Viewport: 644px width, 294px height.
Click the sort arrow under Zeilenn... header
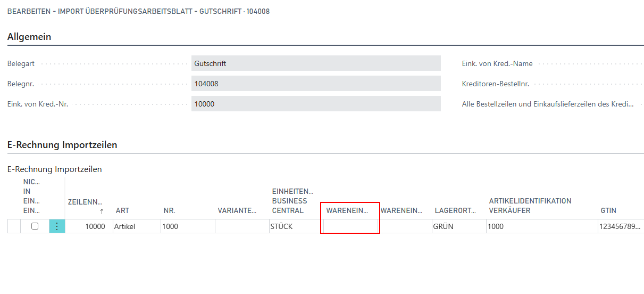pos(102,211)
